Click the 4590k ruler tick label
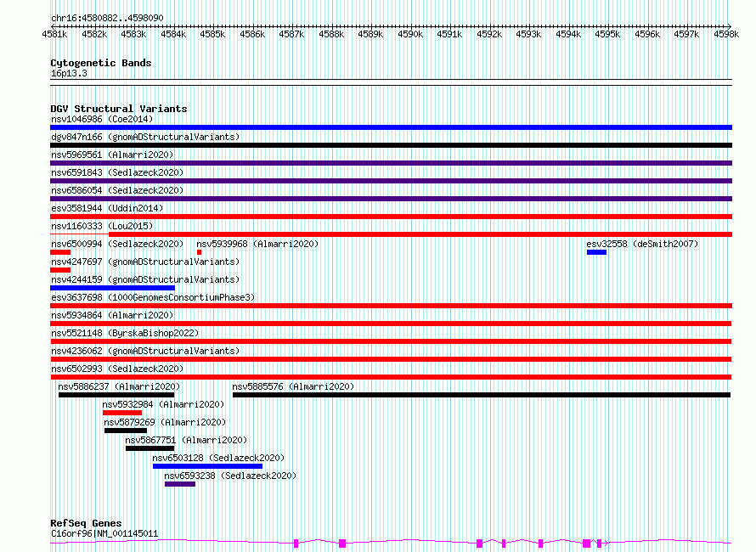The height and width of the screenshot is (552, 756). [410, 34]
